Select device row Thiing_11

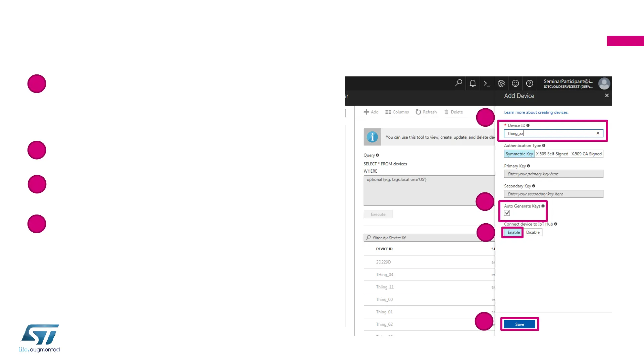point(429,287)
